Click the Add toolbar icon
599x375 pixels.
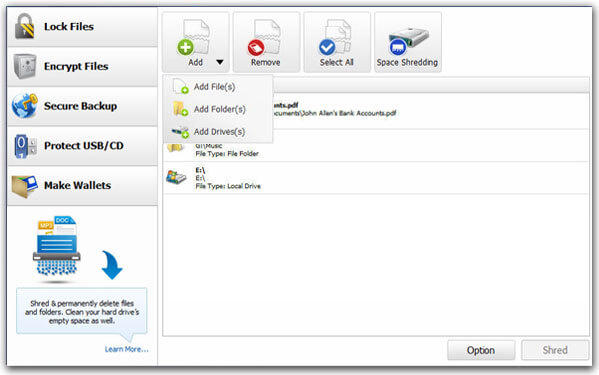pyautogui.click(x=193, y=37)
